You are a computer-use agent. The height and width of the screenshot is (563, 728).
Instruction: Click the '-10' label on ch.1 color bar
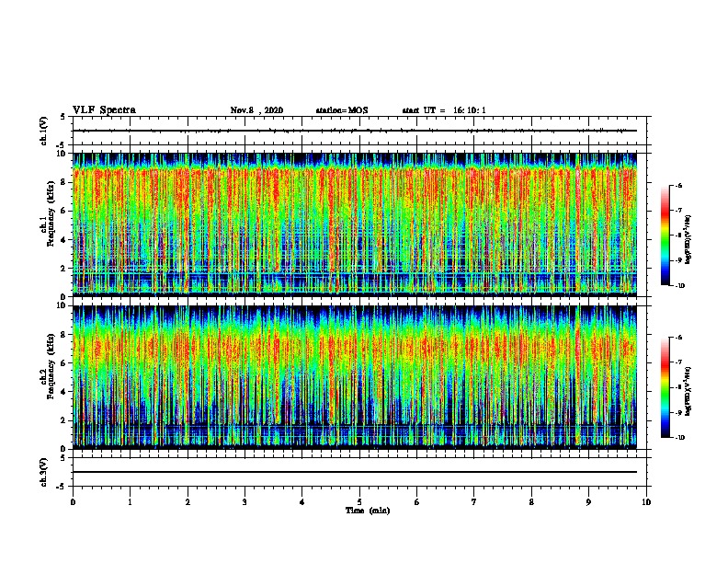[679, 286]
